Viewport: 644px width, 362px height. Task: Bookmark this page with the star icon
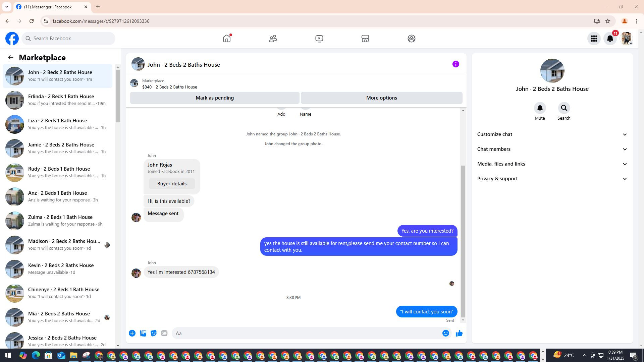(x=608, y=21)
